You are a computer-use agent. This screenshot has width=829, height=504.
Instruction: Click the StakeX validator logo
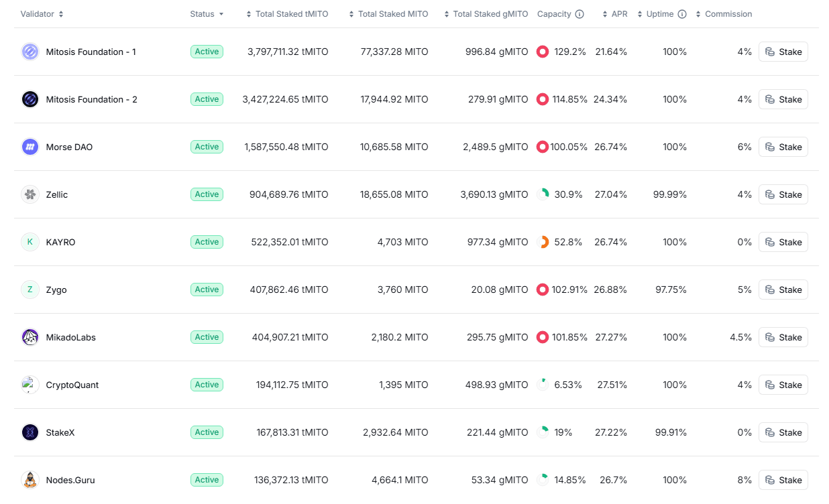30,432
